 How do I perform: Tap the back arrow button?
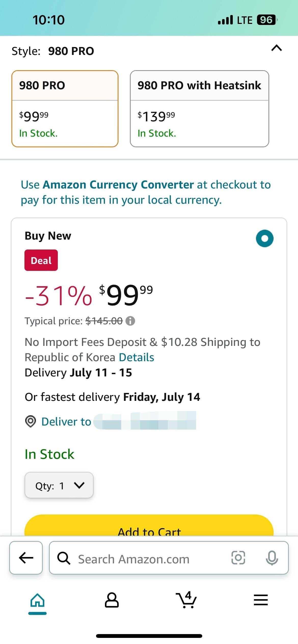click(26, 558)
